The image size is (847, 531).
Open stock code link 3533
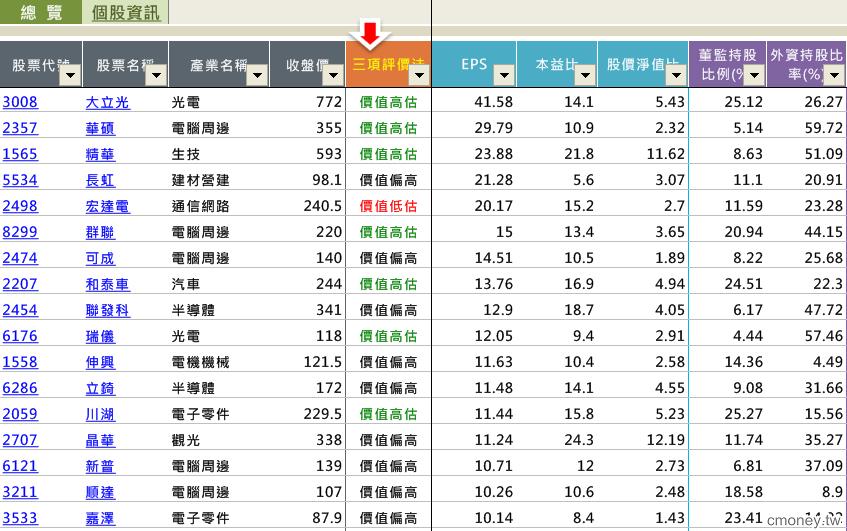click(x=20, y=517)
